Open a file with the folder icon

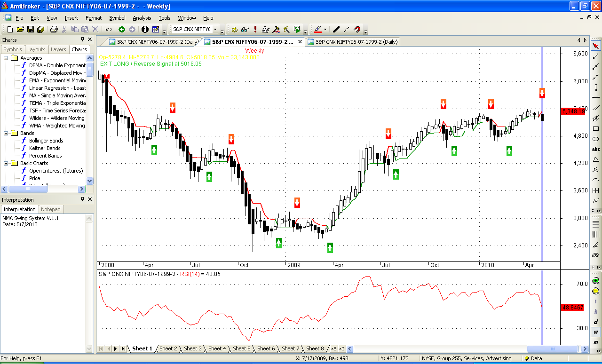[x=20, y=29]
